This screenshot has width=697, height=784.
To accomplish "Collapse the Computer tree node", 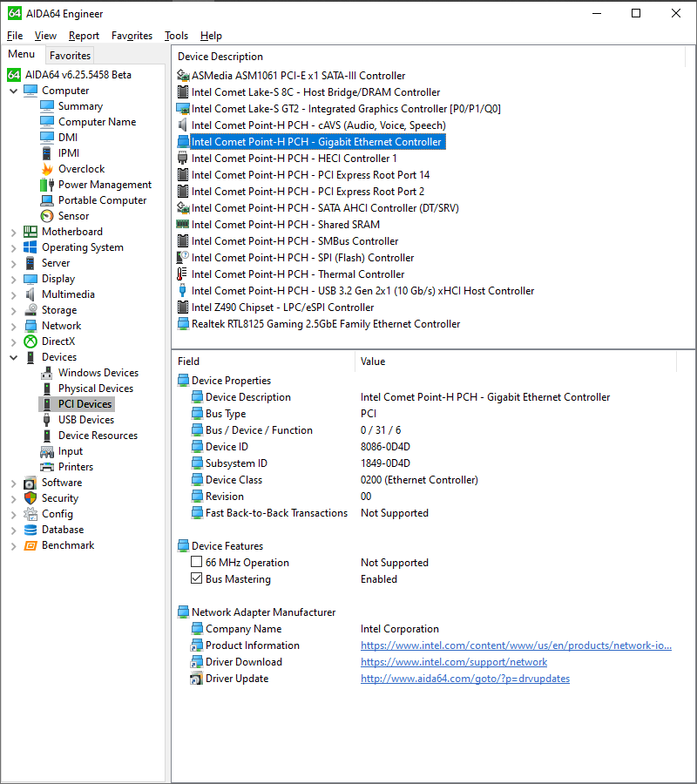I will 13,91.
